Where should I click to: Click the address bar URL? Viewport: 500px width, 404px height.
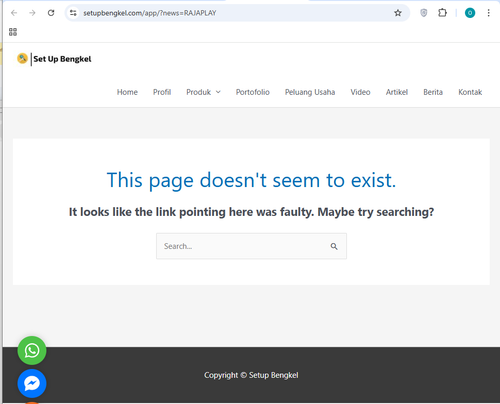coord(150,13)
